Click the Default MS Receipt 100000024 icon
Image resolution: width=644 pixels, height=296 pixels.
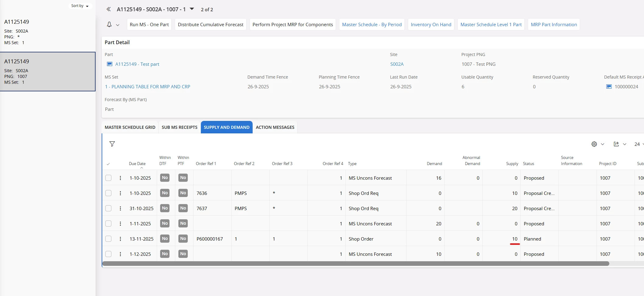point(609,87)
